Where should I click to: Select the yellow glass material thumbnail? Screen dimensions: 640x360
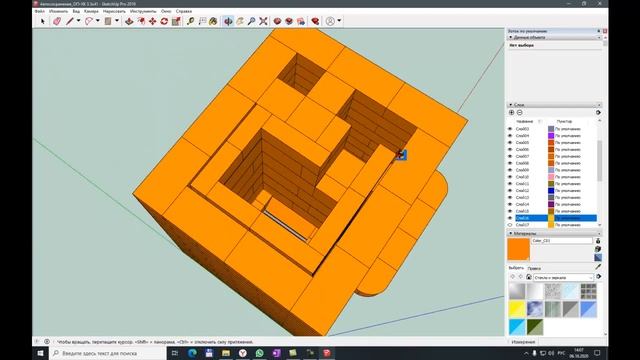(517, 309)
